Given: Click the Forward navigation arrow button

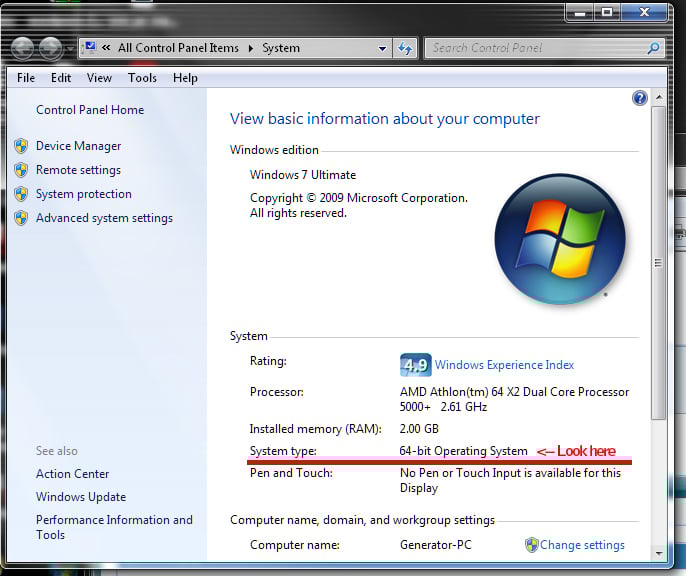Looking at the screenshot, I should 51,48.
